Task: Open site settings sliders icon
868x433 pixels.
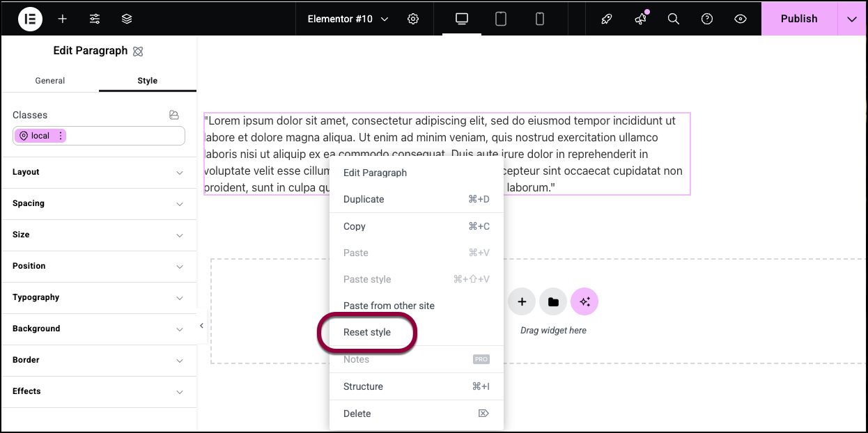Action: point(95,19)
